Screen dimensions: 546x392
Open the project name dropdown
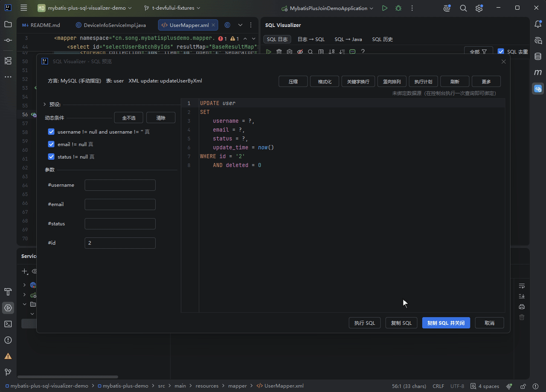coord(85,8)
